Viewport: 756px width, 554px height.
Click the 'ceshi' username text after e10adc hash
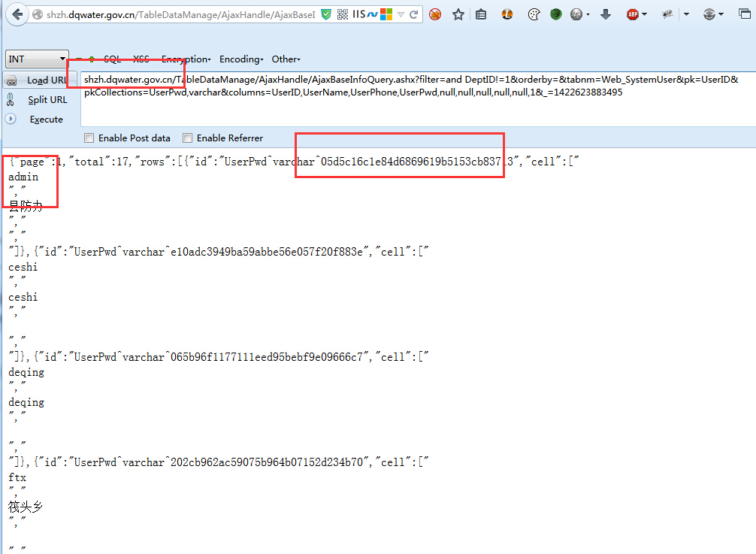[x=23, y=267]
